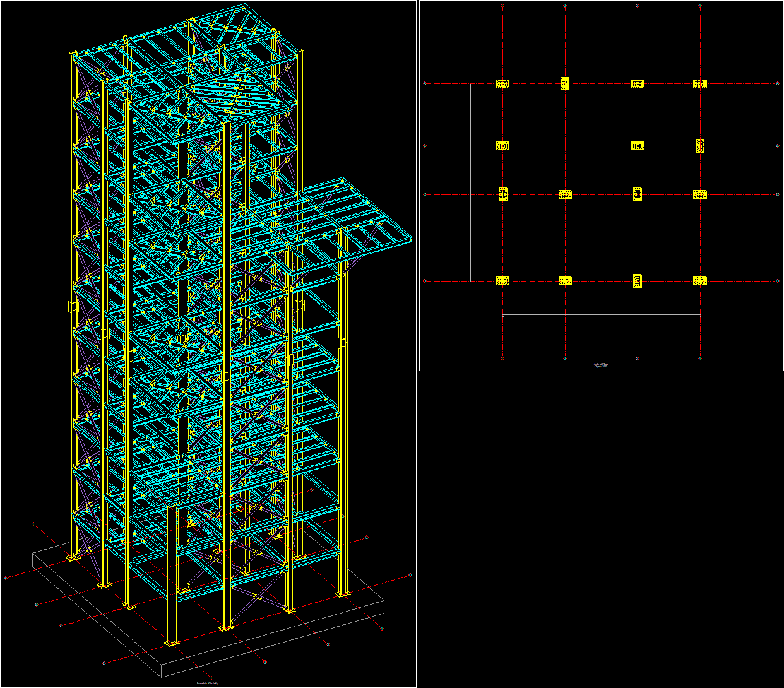Select the top-right yellow base plate symbol
Viewport: 784px width, 688px height.
pos(701,83)
